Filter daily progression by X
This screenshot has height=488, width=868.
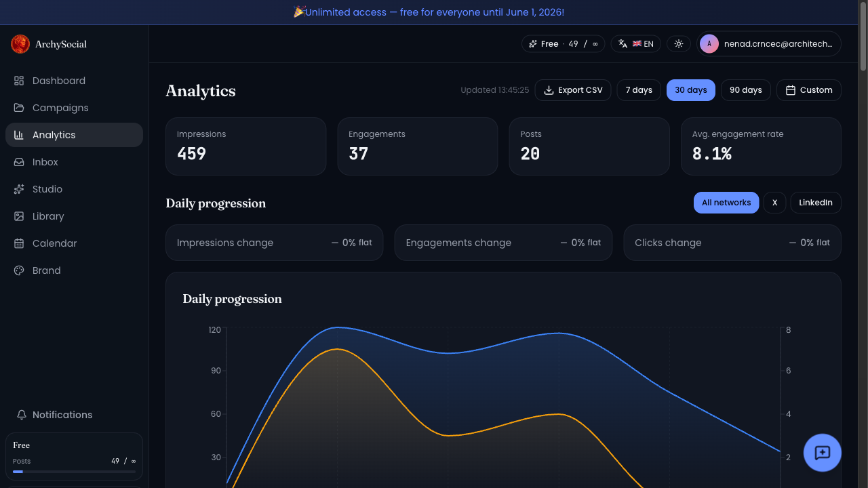click(x=774, y=203)
